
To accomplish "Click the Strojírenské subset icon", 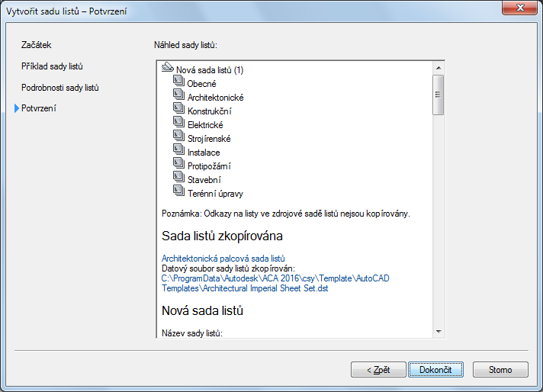I will [x=179, y=138].
